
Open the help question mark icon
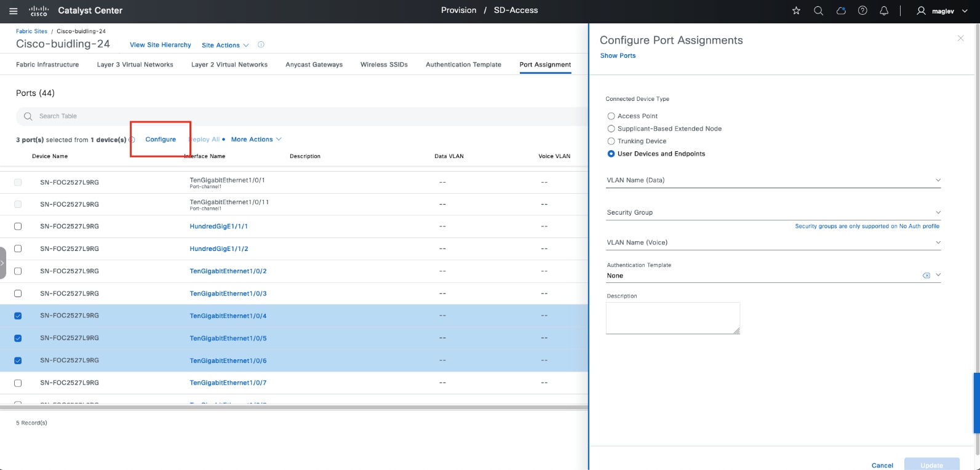pos(862,11)
